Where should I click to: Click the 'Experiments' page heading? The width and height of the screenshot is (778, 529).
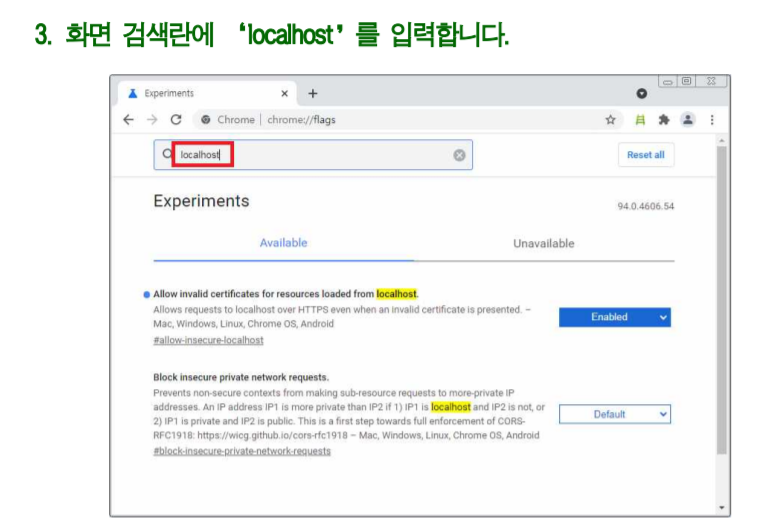pyautogui.click(x=201, y=201)
